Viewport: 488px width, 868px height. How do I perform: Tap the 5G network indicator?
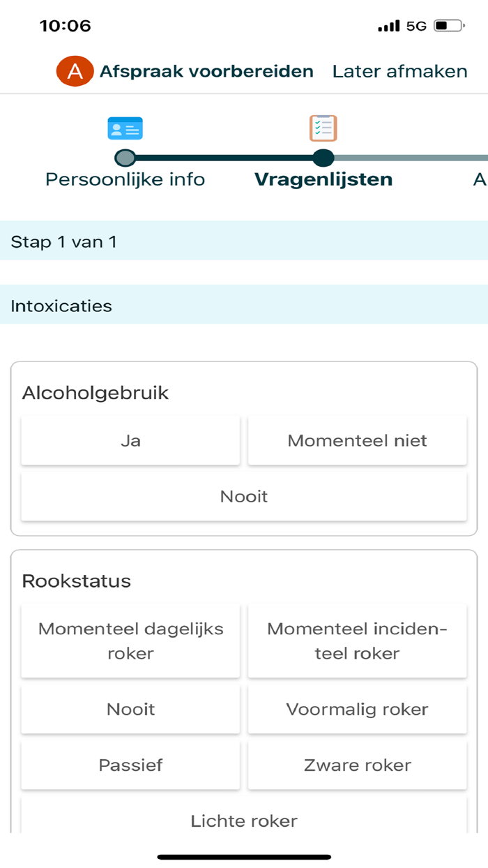tap(415, 25)
